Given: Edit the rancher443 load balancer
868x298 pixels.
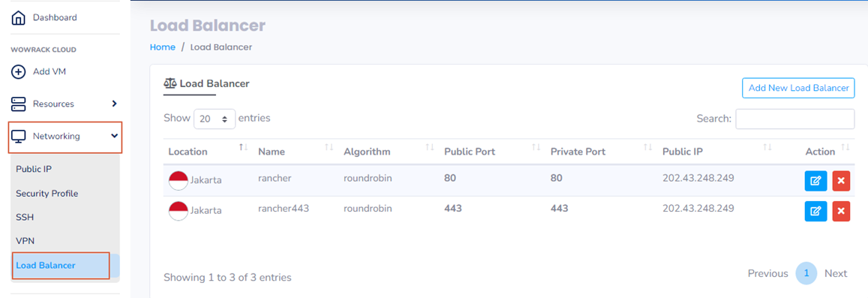Looking at the screenshot, I should coord(815,211).
